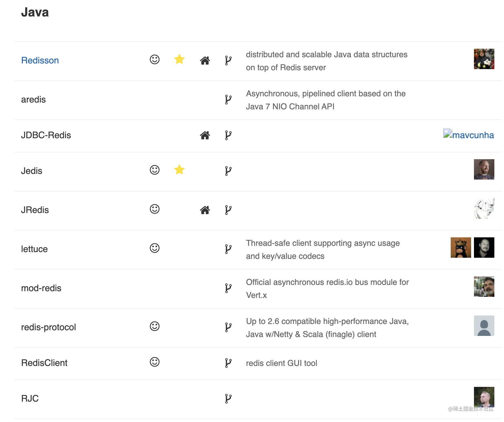Click the homepage icon for Redisson
The height and width of the screenshot is (422, 504).
tap(205, 60)
